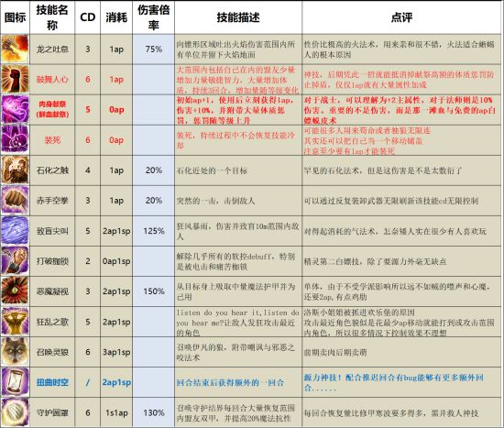Click the skill name 龙之吐息
Screen dimensions: 504x428
tap(52, 49)
